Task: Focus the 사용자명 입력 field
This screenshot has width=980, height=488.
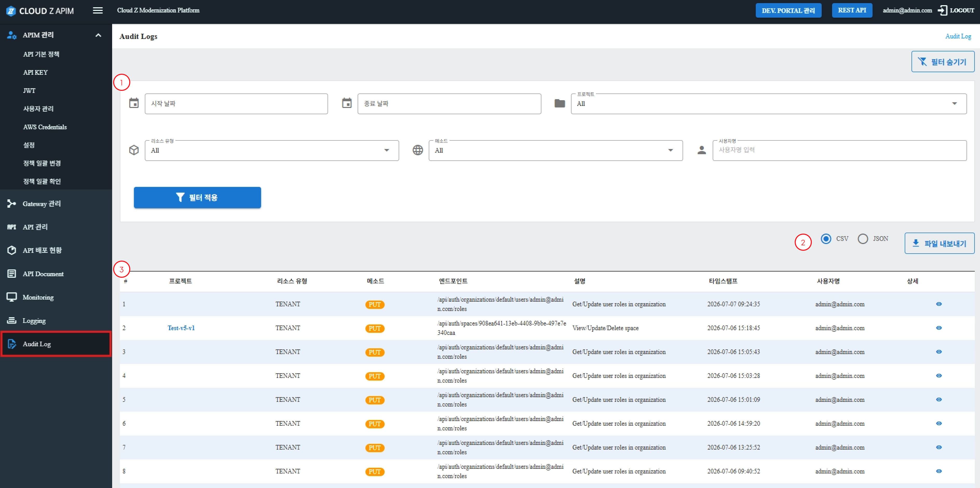Action: [839, 150]
